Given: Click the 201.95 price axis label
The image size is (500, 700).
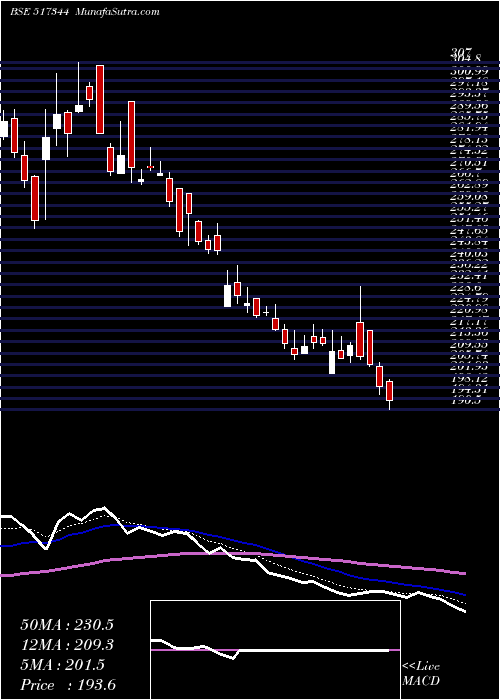Looking at the screenshot, I should 469,367.
